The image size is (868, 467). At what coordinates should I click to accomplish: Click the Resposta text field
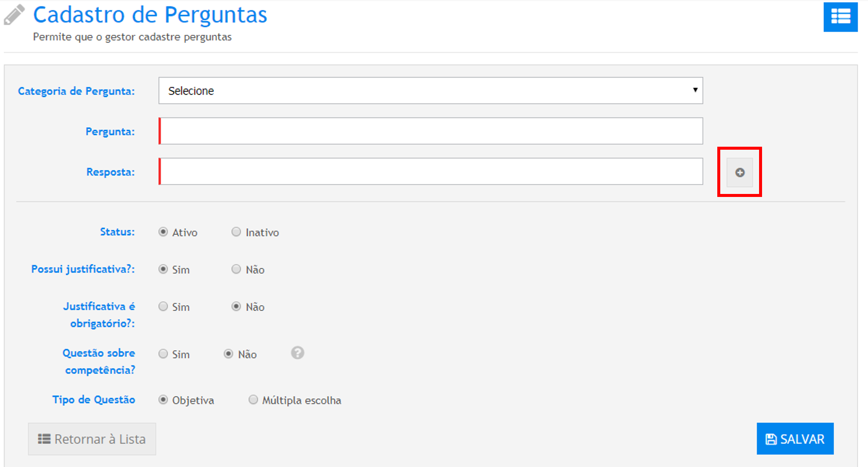(431, 172)
